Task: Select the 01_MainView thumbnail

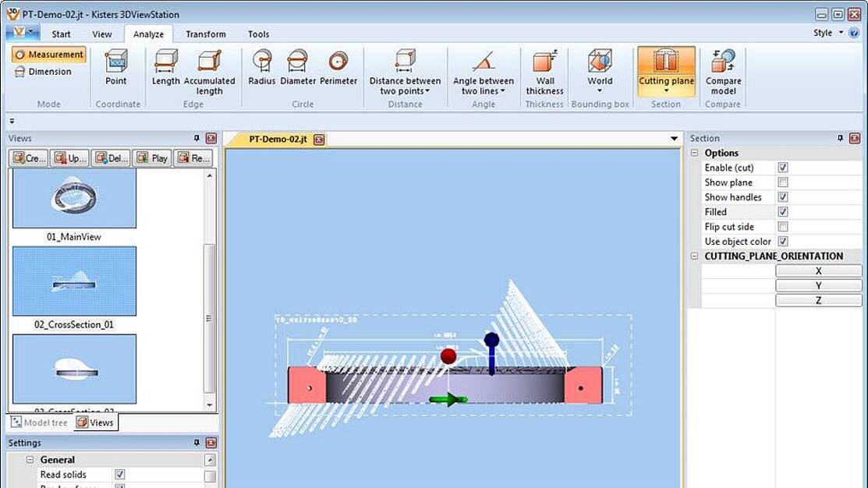Action: coord(74,197)
